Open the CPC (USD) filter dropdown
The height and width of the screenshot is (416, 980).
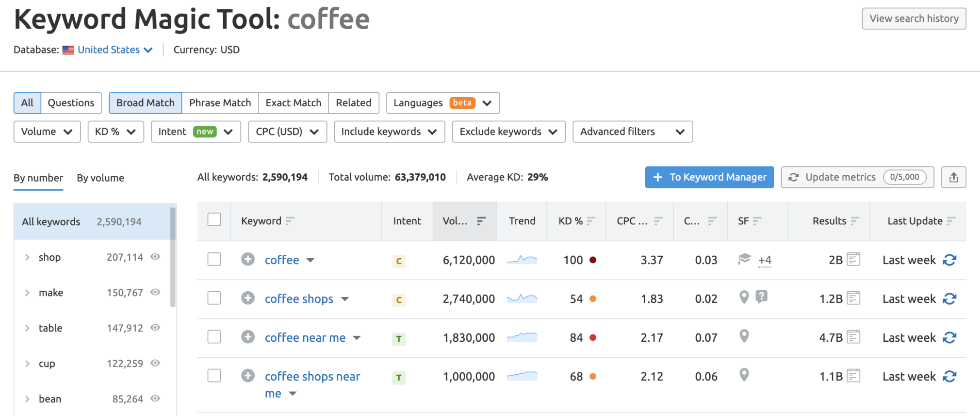(287, 132)
